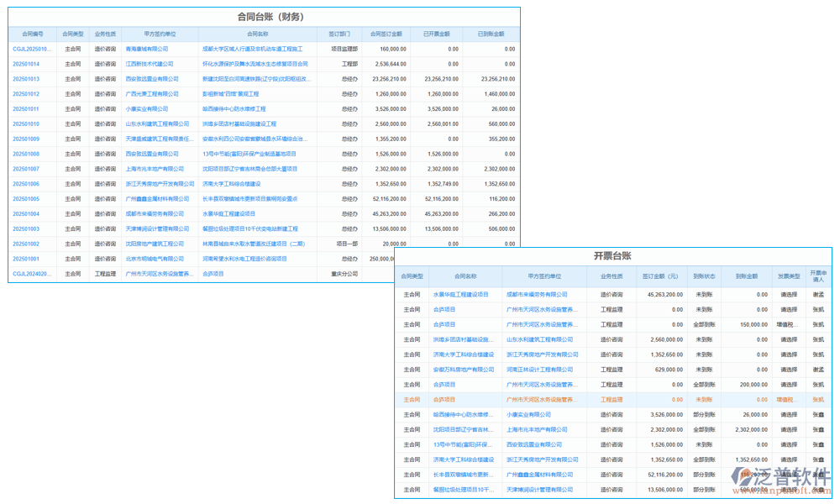Click 到账状态 header in invoice ledger

pyautogui.click(x=704, y=276)
